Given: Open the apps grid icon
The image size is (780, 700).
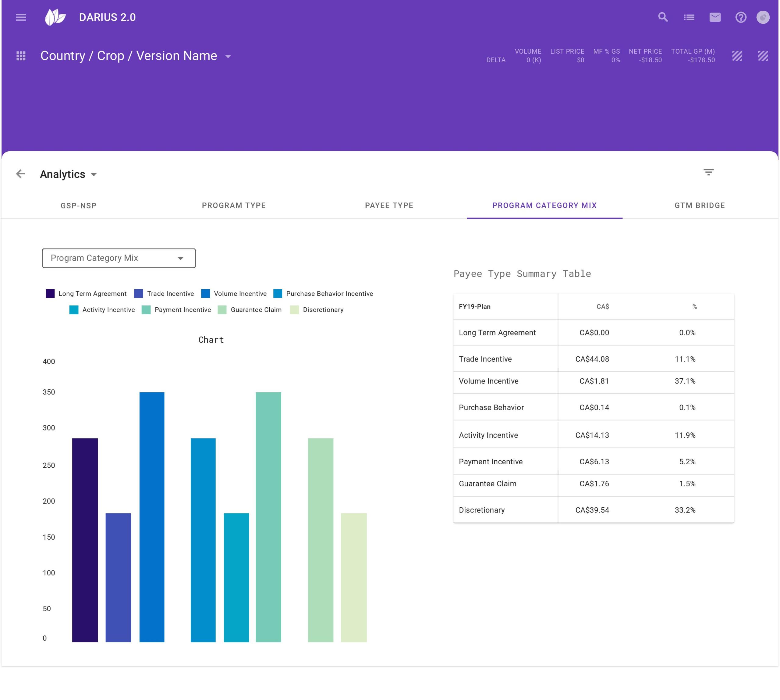Looking at the screenshot, I should tap(21, 56).
